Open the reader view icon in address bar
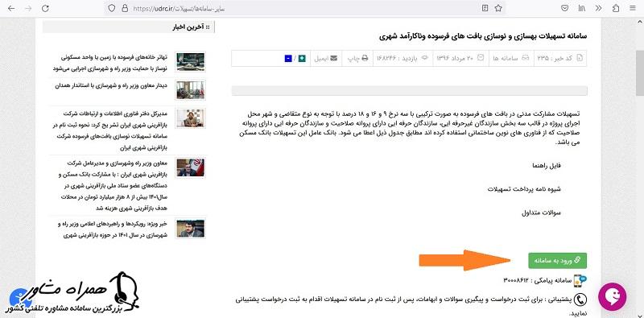 (485, 8)
